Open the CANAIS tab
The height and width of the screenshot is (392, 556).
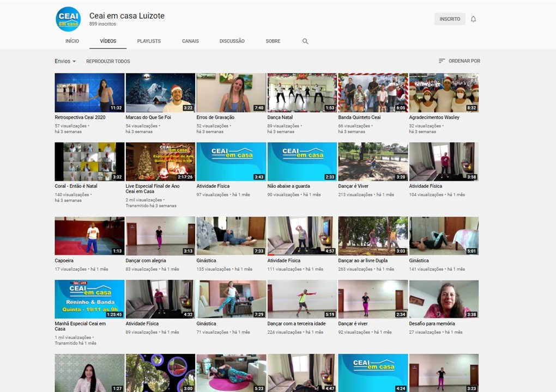point(190,41)
